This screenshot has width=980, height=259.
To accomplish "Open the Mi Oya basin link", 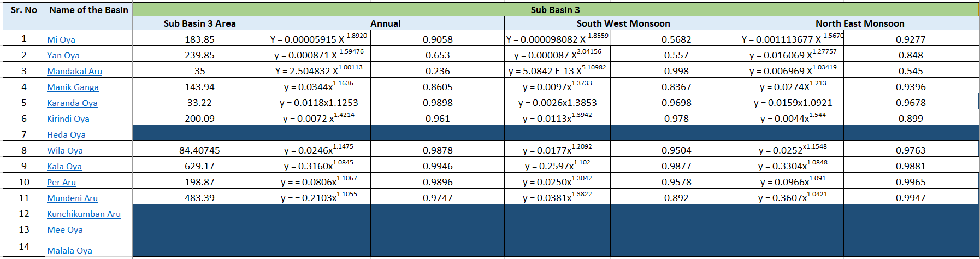I will click(61, 39).
